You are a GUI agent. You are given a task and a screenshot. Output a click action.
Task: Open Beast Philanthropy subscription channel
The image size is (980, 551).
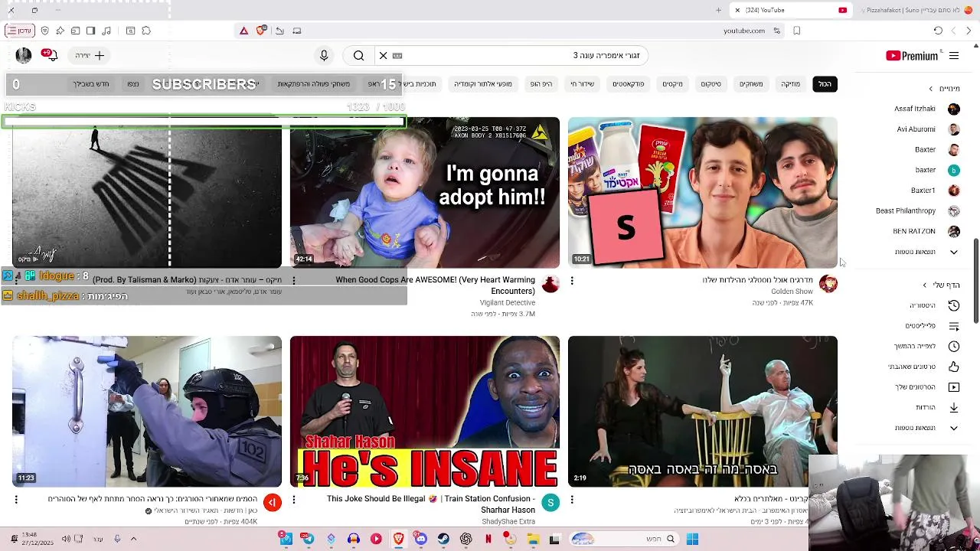(x=918, y=211)
